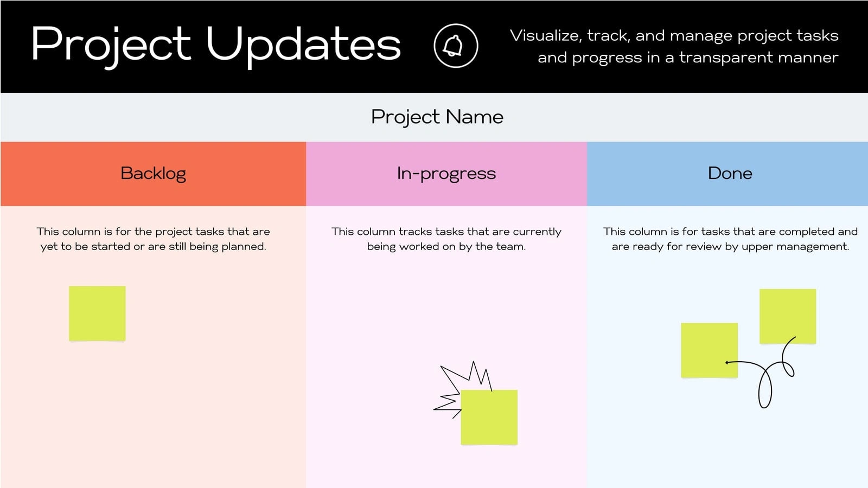Click the Project Name text field

tap(434, 117)
